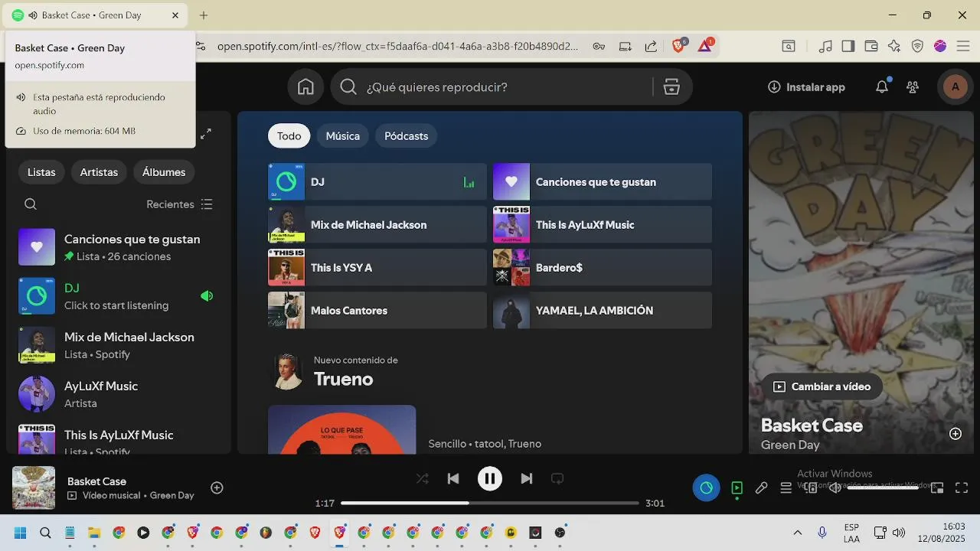
Task: Open a new browser tab
Action: pos(204,15)
